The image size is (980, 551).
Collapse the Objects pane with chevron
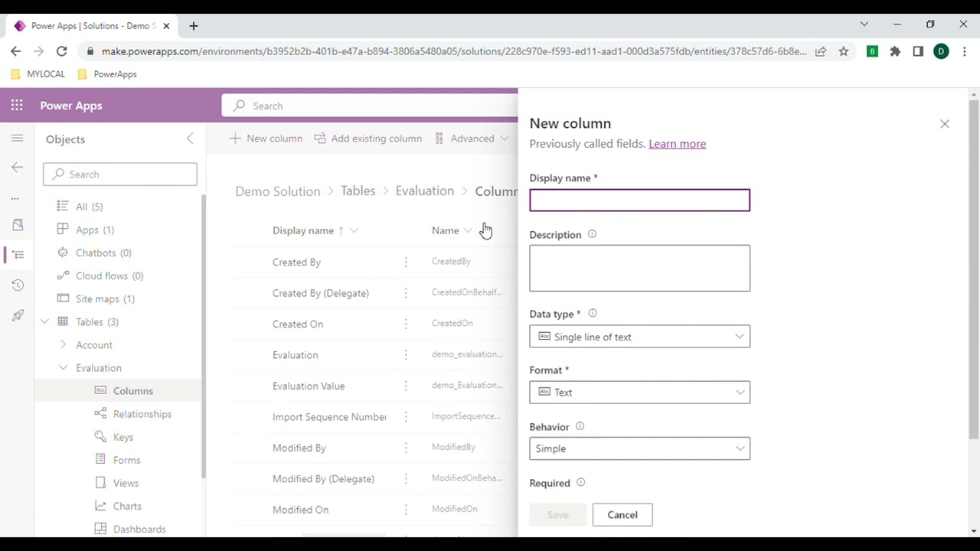coord(190,139)
